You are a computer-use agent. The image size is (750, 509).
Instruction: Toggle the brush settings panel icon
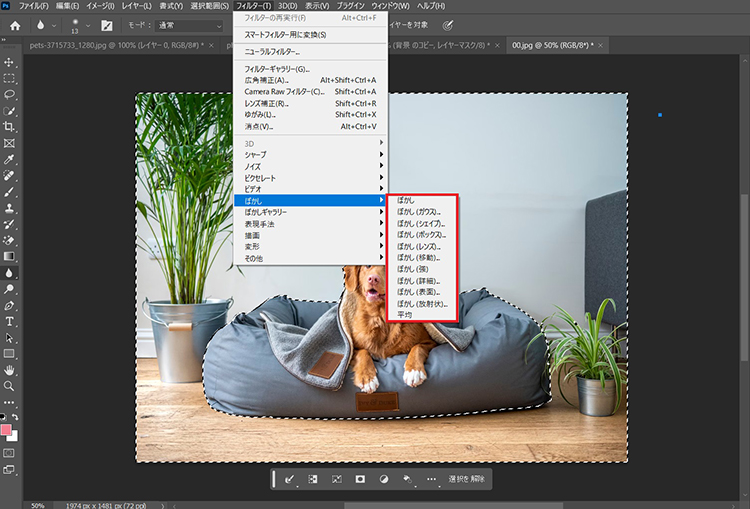pos(107,25)
